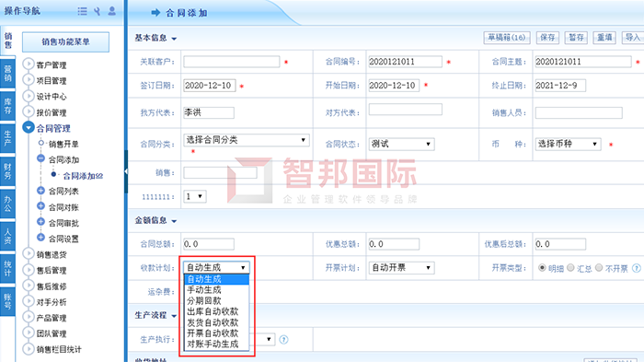Click the list view icon in navigation header
Viewport: 644px width, 362px height.
click(83, 11)
